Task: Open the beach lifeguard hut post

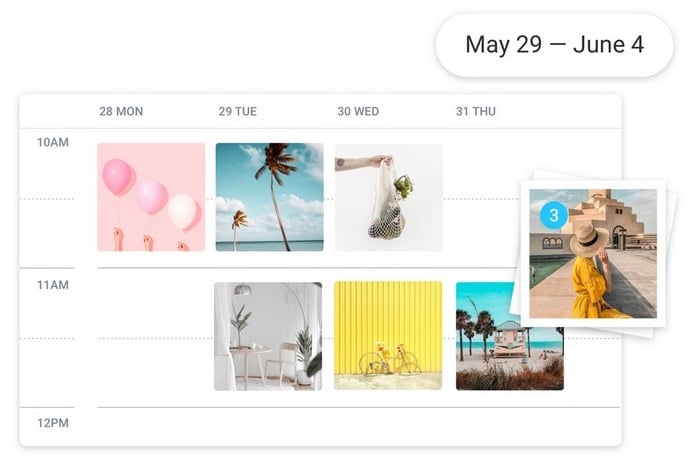Action: pos(509,336)
